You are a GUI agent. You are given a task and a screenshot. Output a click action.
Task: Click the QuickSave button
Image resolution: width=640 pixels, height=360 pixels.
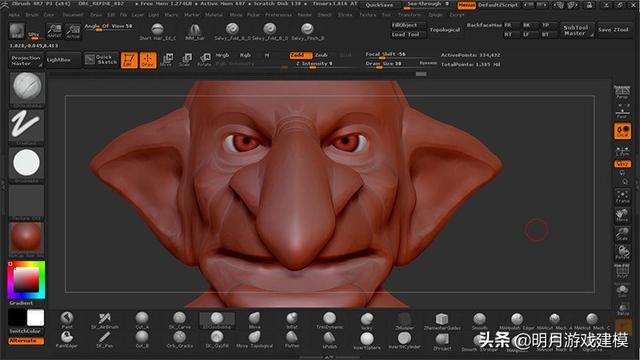point(379,5)
